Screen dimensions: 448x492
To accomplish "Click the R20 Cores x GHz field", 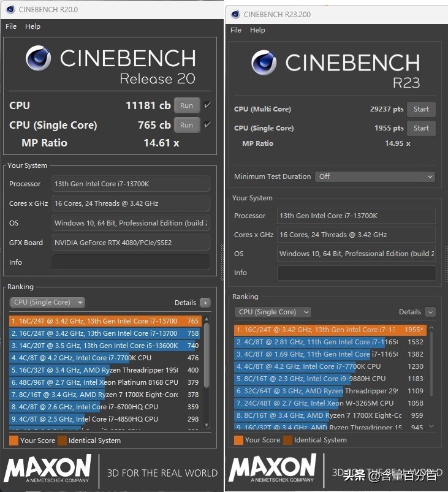I will (131, 203).
